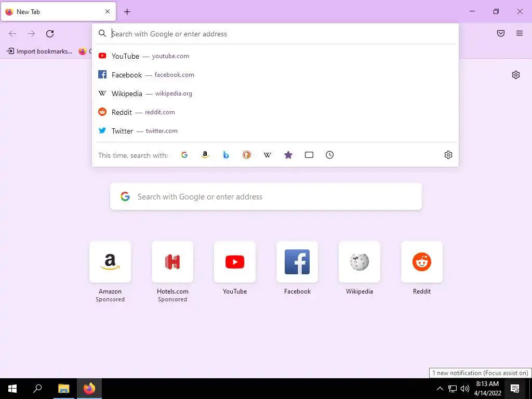Search this time with Google icon
The height and width of the screenshot is (399, 532).
click(x=184, y=155)
